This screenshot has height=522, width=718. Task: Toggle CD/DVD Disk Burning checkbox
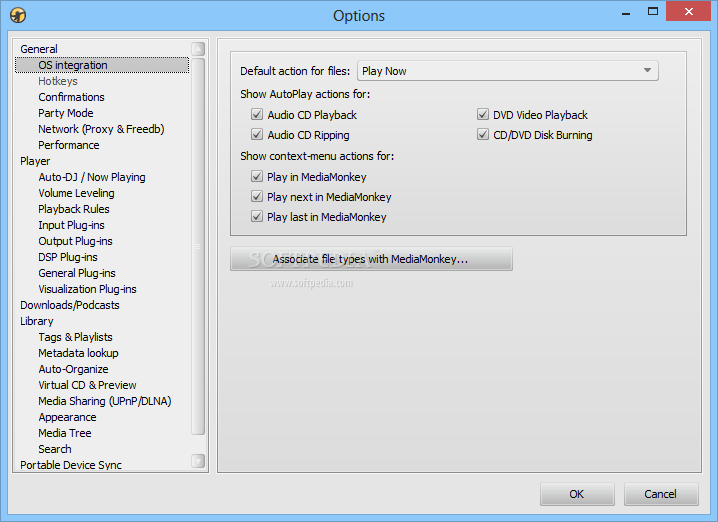(483, 135)
